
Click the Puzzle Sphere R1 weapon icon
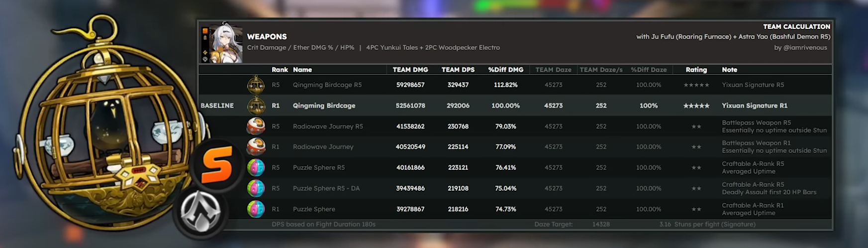(x=256, y=209)
